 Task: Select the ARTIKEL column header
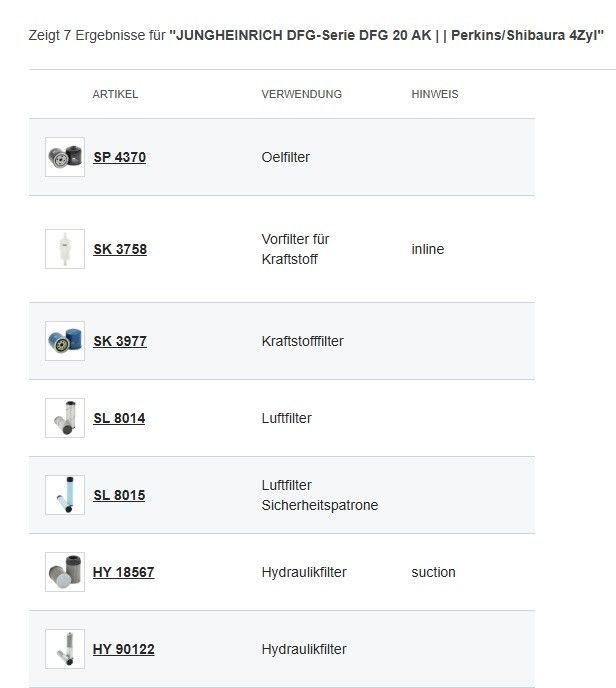click(115, 94)
